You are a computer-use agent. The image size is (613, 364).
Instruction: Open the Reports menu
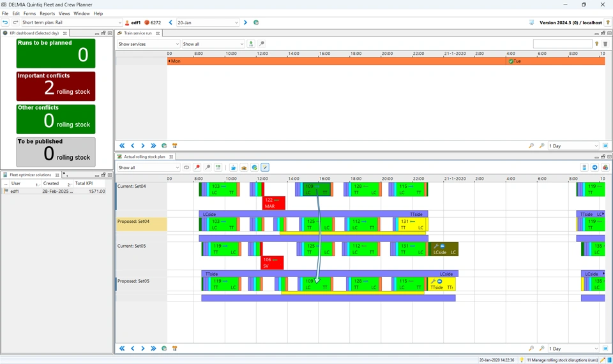[47, 13]
